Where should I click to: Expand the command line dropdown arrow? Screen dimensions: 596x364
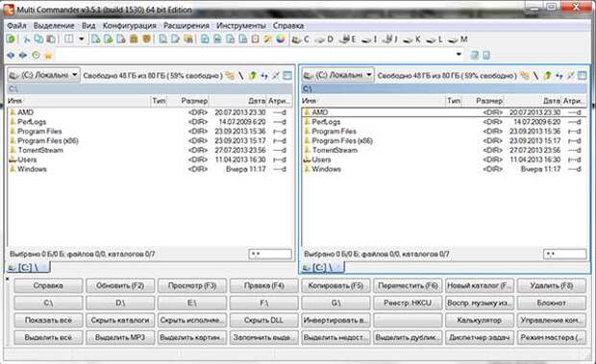[459, 55]
